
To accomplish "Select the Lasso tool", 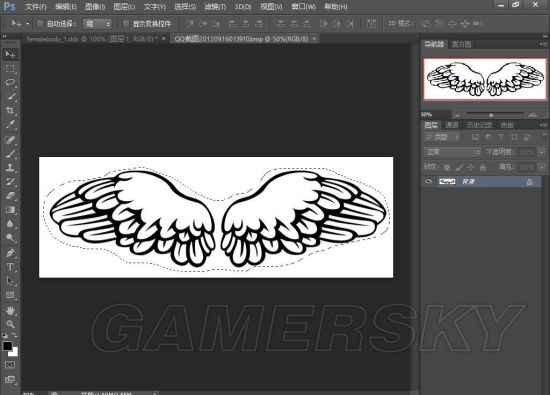I will point(10,82).
